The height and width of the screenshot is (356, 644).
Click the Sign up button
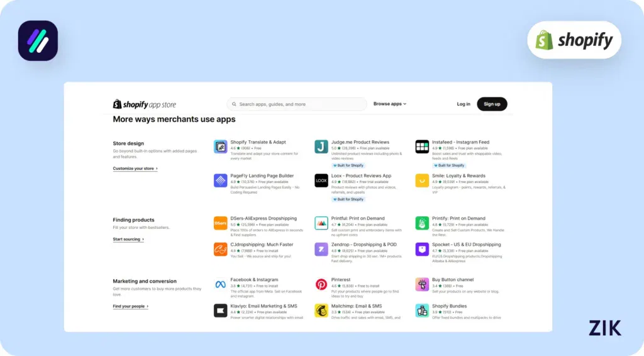click(x=492, y=104)
